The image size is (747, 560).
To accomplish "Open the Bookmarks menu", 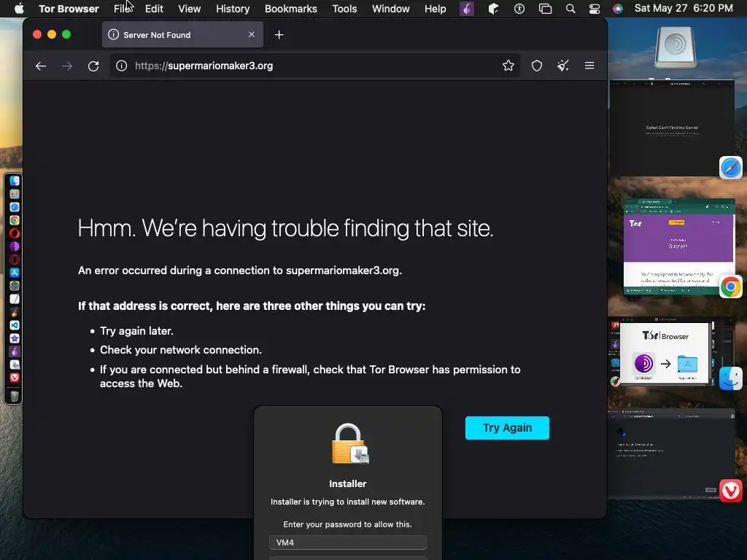I will [290, 9].
